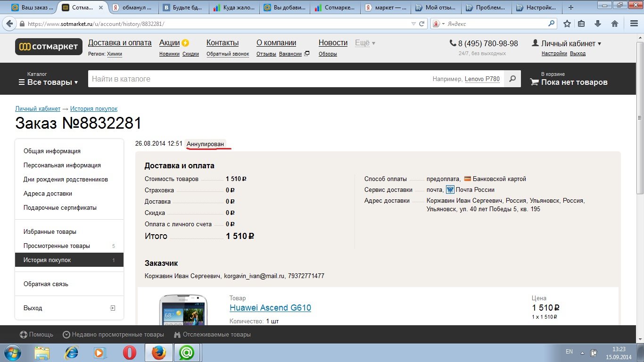
Task: Click История покупок breadcrumb link
Action: (94, 109)
